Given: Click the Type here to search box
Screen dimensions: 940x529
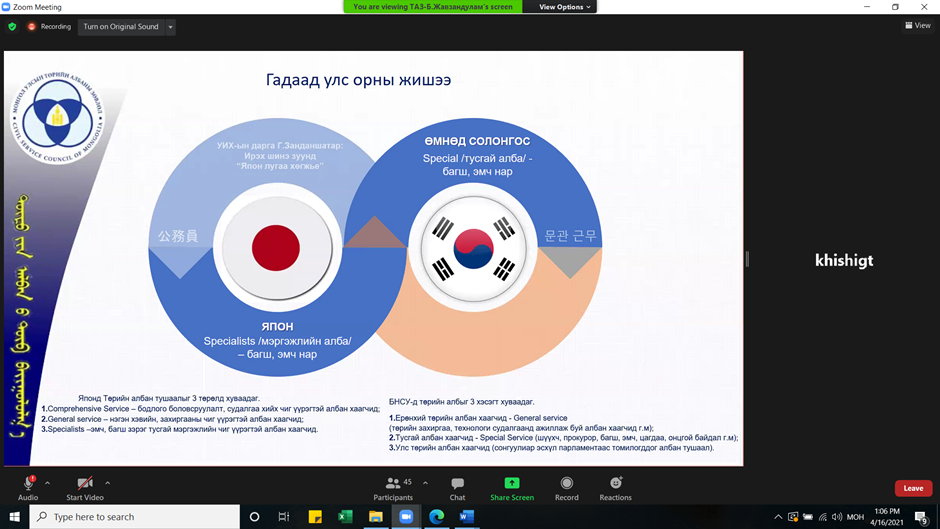Looking at the screenshot, I should click(134, 516).
